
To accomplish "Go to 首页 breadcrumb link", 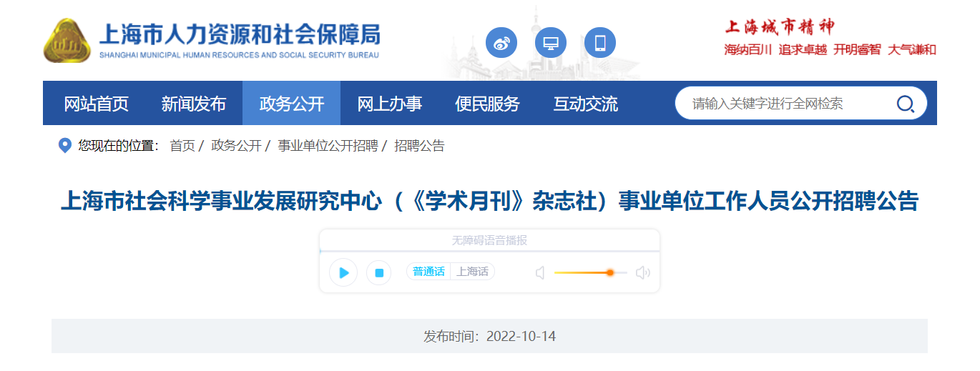I will point(182,146).
